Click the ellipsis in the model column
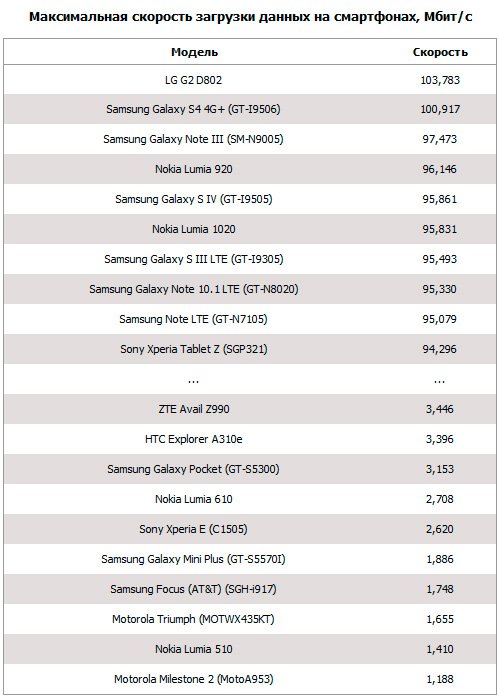 click(x=193, y=381)
